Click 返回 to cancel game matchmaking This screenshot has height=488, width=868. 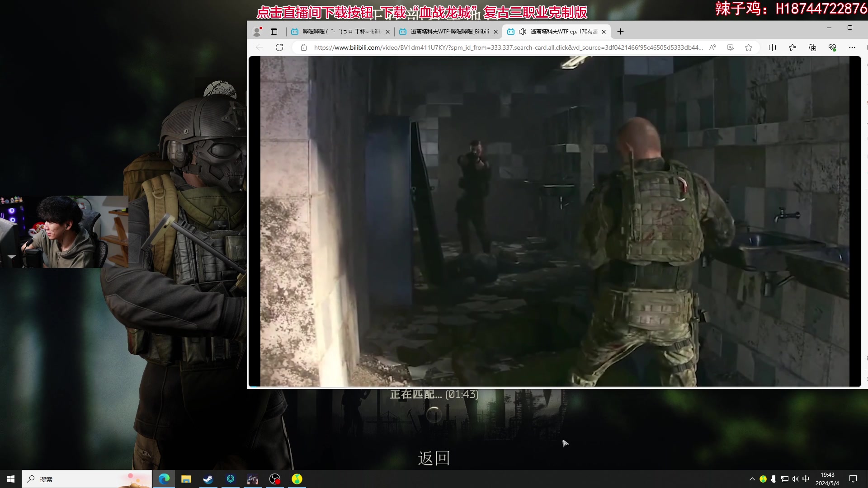click(x=434, y=458)
